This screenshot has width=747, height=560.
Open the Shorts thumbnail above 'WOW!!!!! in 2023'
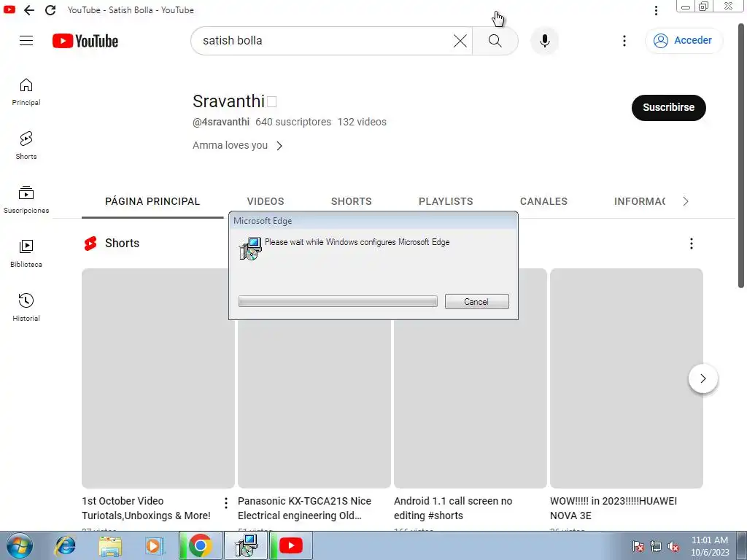(x=627, y=378)
